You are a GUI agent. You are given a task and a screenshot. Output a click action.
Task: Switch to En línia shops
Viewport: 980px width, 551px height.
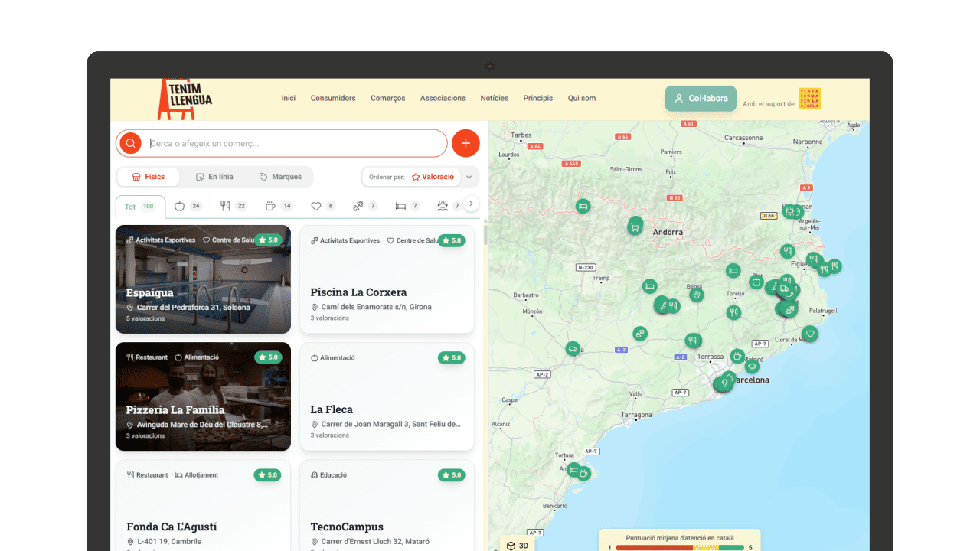coord(214,177)
